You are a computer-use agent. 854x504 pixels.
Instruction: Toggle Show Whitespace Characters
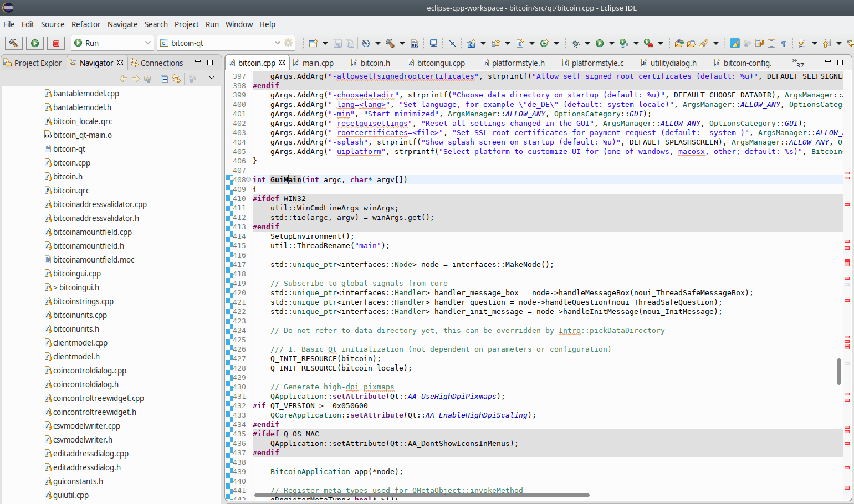pyautogui.click(x=783, y=43)
